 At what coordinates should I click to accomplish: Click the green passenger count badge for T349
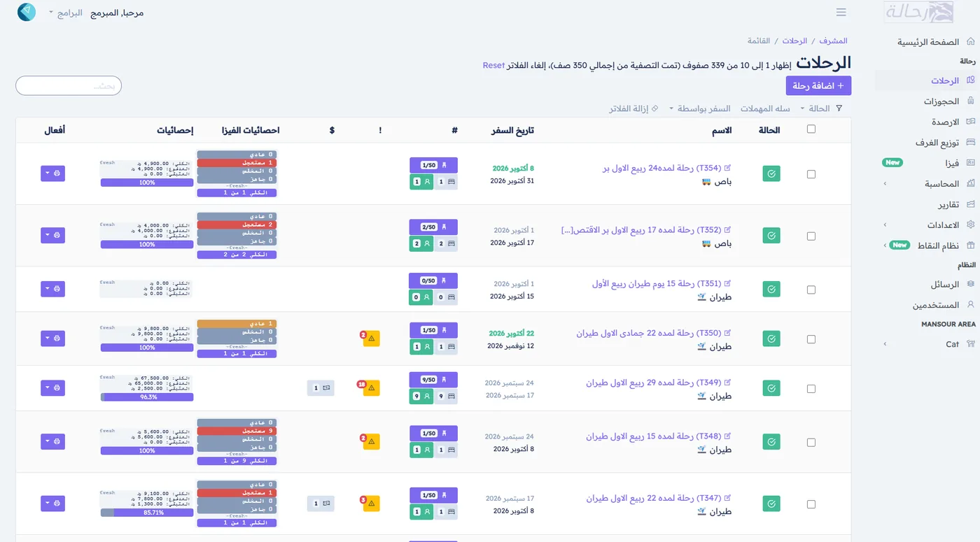click(421, 397)
